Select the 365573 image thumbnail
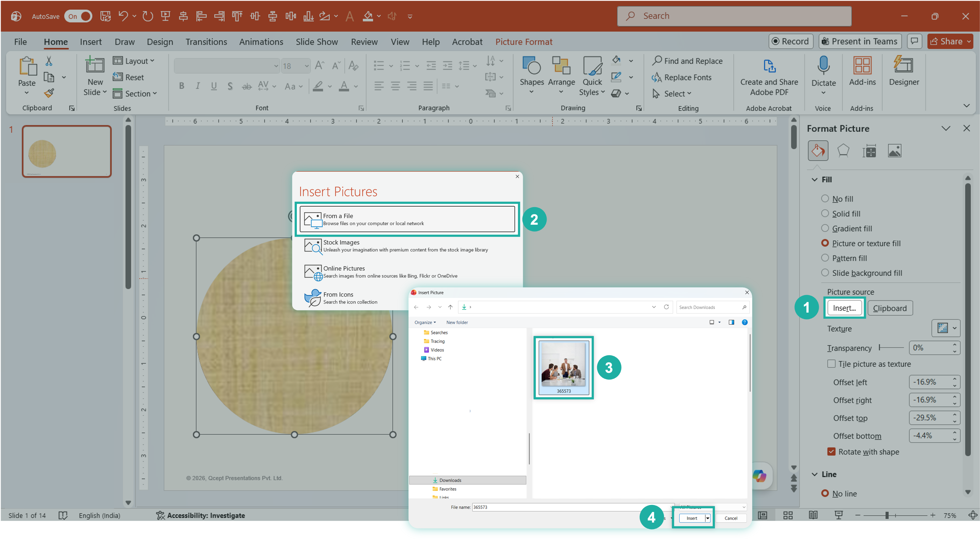Viewport: 980px width, 542px height. click(x=564, y=367)
